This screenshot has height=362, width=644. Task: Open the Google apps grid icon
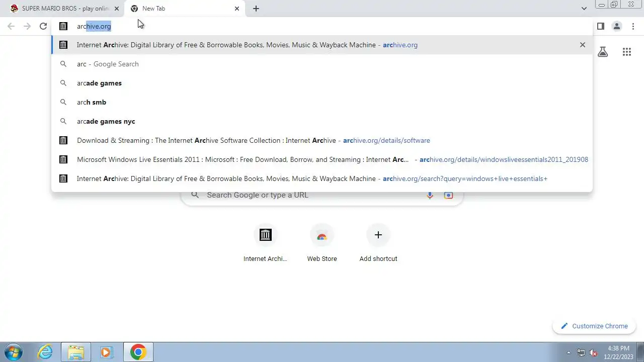click(x=626, y=52)
